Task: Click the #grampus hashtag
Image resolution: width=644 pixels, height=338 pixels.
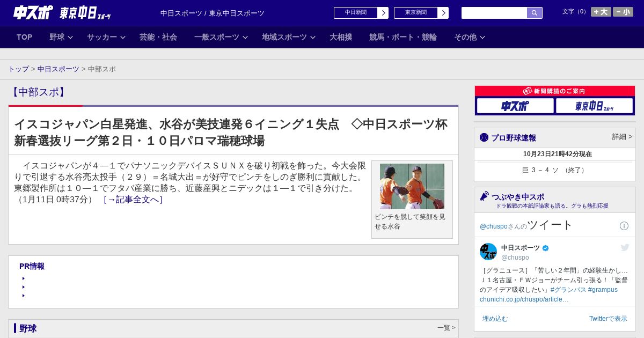Action: coord(603,290)
